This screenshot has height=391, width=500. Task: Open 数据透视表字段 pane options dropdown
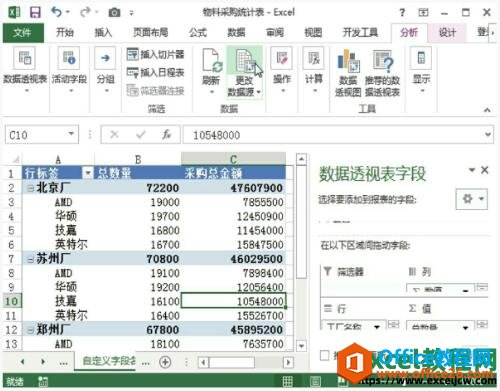pos(472,170)
